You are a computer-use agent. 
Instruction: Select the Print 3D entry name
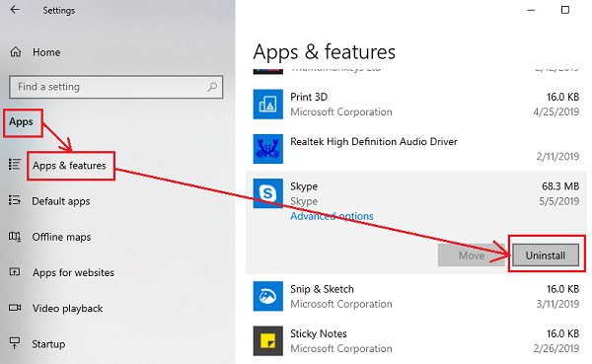[x=309, y=97]
